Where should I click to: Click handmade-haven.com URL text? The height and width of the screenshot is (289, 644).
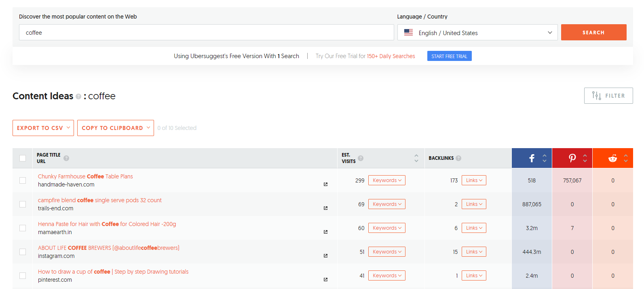pyautogui.click(x=66, y=184)
